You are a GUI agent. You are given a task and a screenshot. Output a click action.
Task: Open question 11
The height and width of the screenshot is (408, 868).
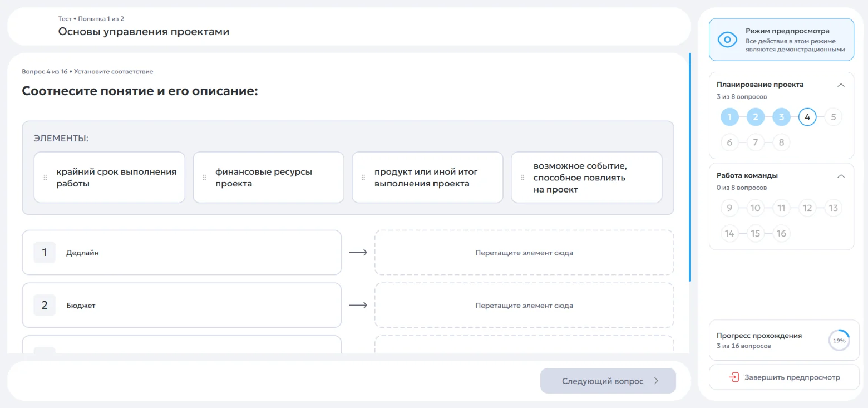(x=781, y=208)
